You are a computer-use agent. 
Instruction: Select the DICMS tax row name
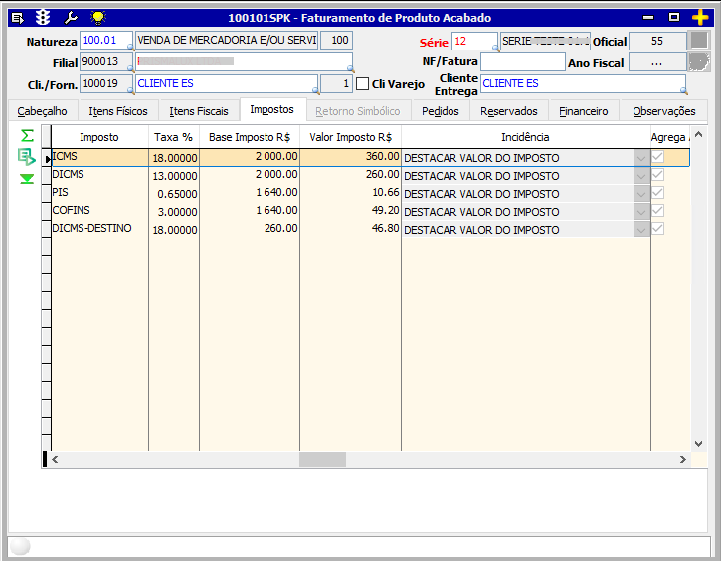(x=68, y=174)
